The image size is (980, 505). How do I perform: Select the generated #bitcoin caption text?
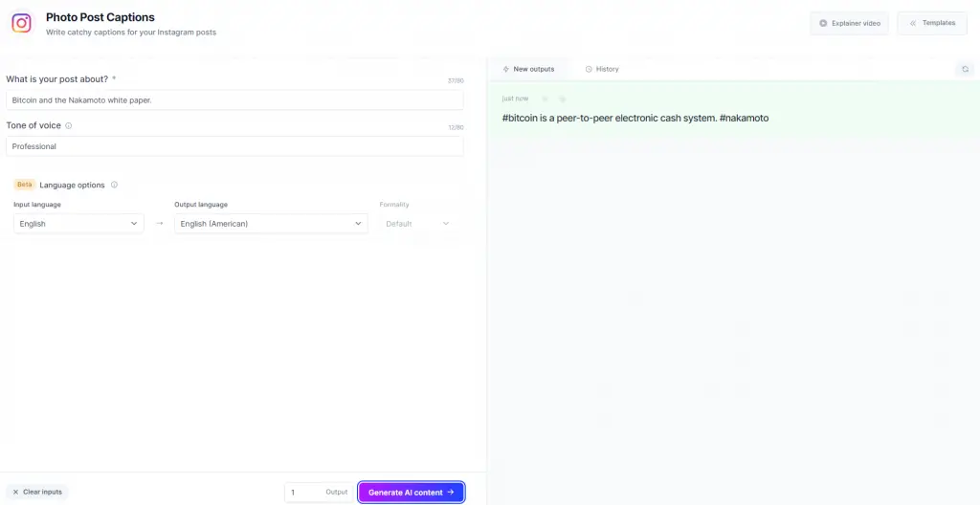point(635,119)
